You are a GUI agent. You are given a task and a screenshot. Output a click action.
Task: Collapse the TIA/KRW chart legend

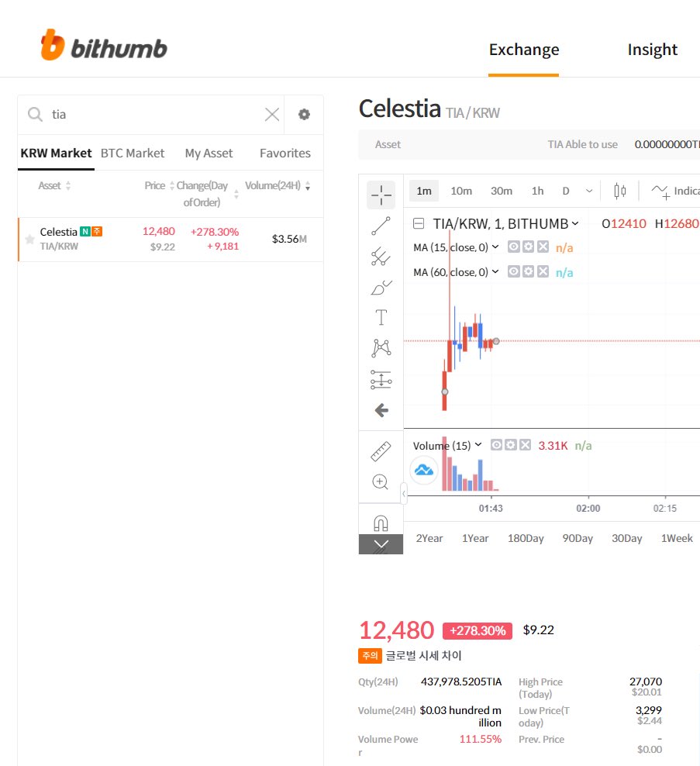tap(419, 224)
